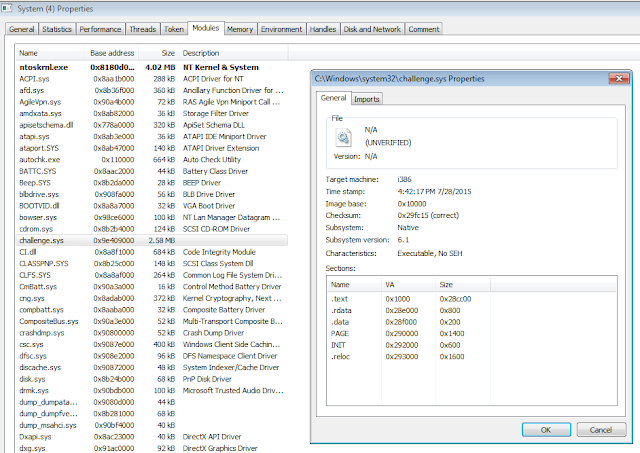Sort sections by VA column header
This screenshot has width=640, height=453.
(409, 284)
